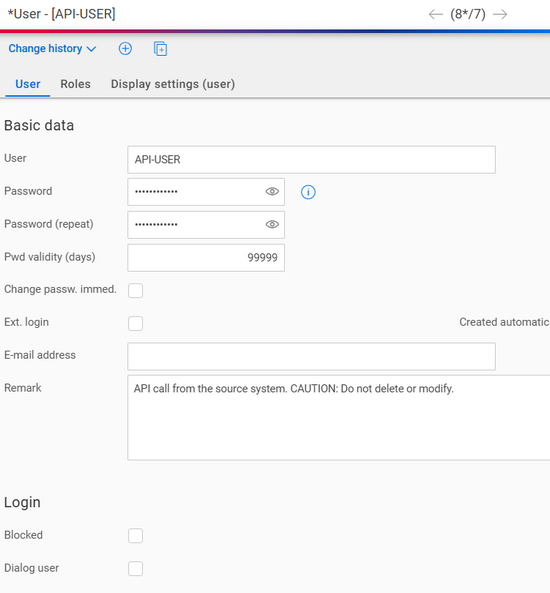
Task: Reveal text in Password (repeat) field
Action: 272,225
